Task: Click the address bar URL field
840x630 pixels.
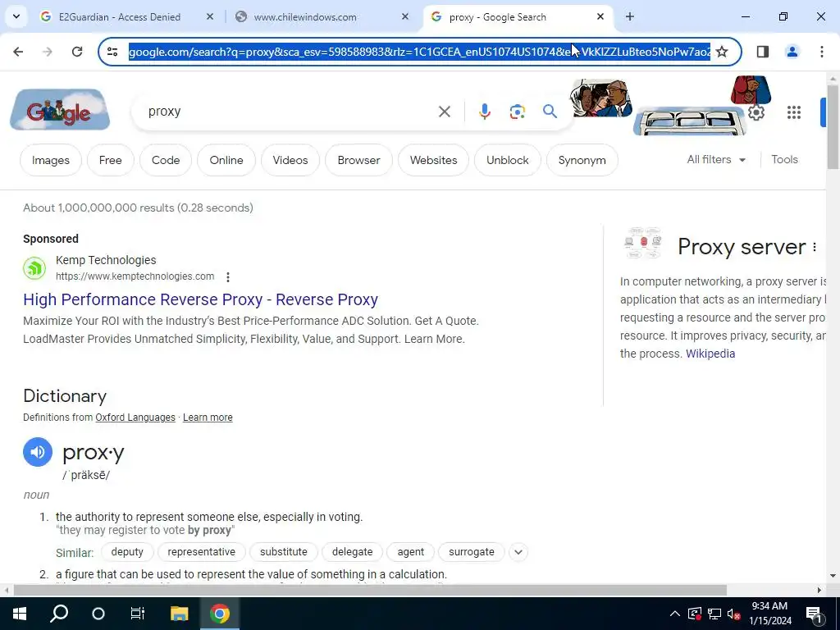Action: (419, 52)
